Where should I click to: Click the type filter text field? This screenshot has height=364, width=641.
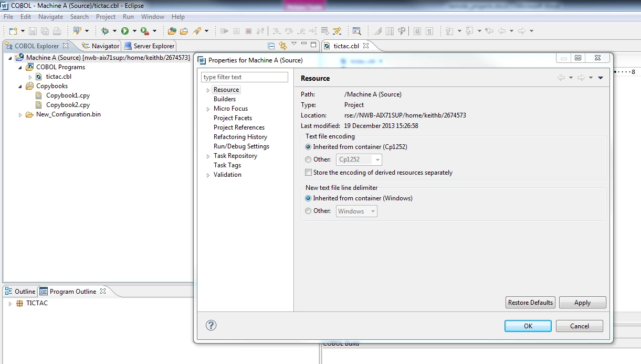(x=245, y=77)
